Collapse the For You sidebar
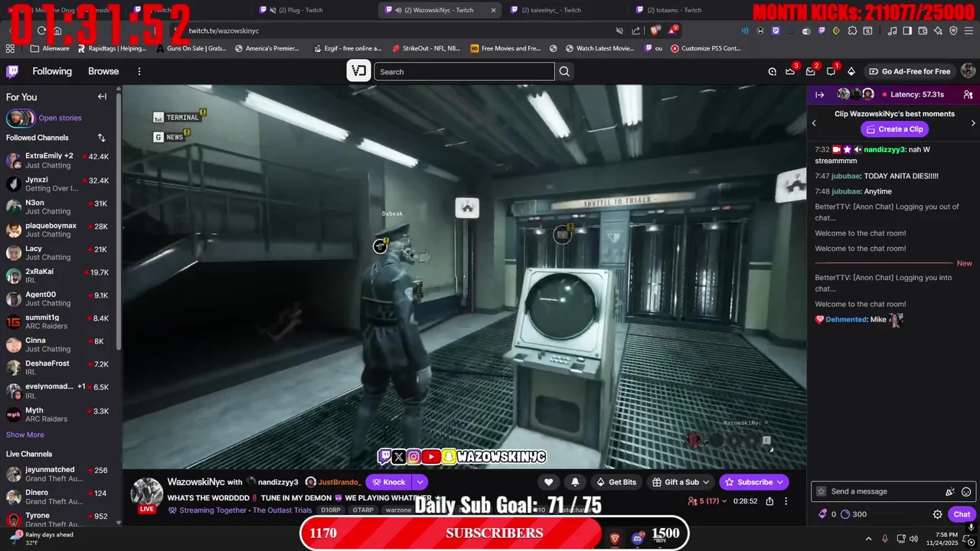The height and width of the screenshot is (551, 980). pyautogui.click(x=102, y=96)
